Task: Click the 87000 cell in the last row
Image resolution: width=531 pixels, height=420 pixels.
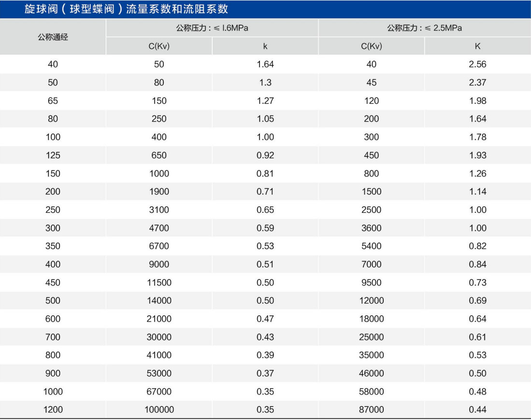Action: 371,410
